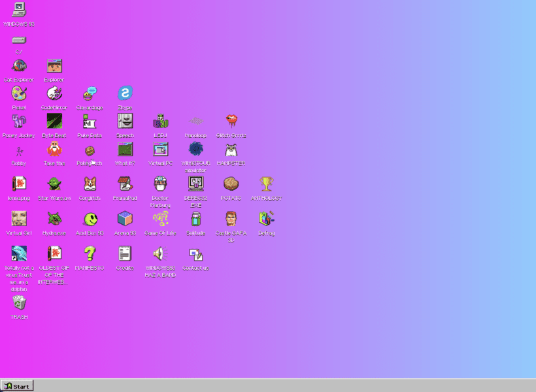Run the Defrag utility icon
Viewport: 536px width, 392px height.
point(266,219)
